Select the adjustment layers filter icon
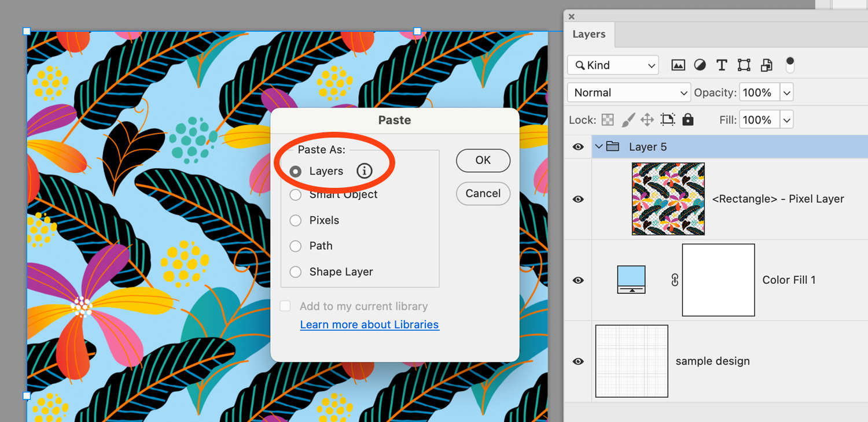The height and width of the screenshot is (422, 868). (700, 65)
